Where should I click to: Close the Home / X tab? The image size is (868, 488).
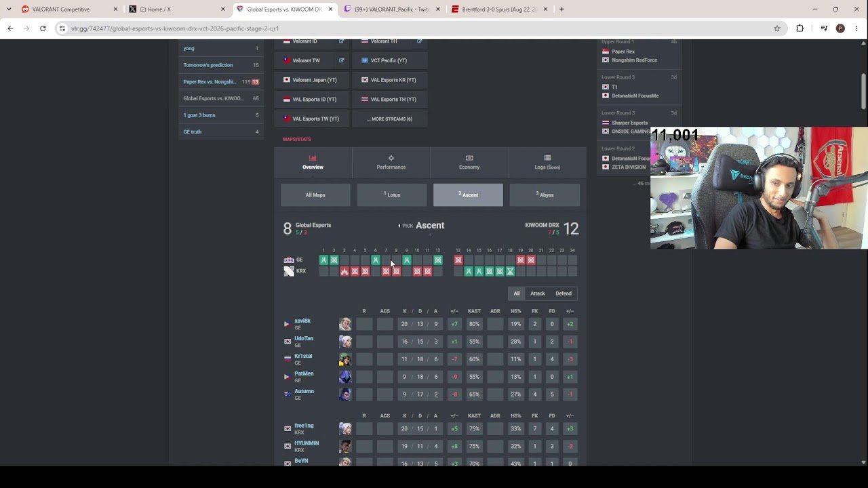(223, 9)
